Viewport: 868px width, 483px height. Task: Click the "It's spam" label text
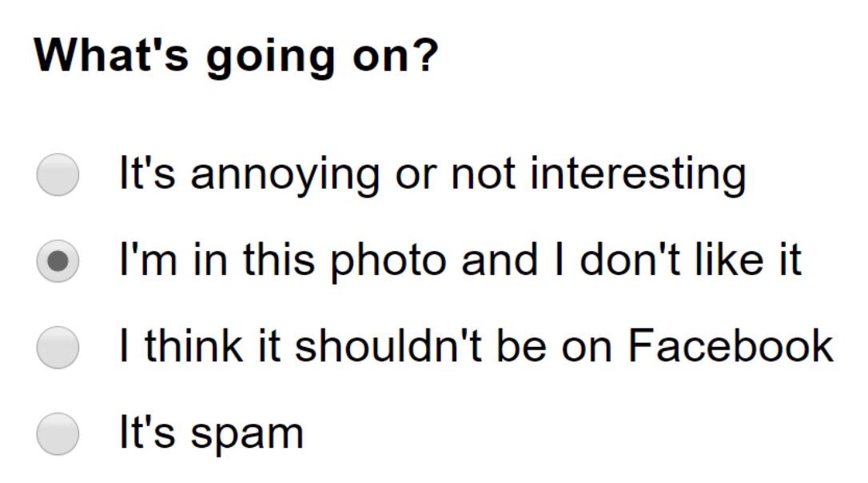(x=212, y=433)
